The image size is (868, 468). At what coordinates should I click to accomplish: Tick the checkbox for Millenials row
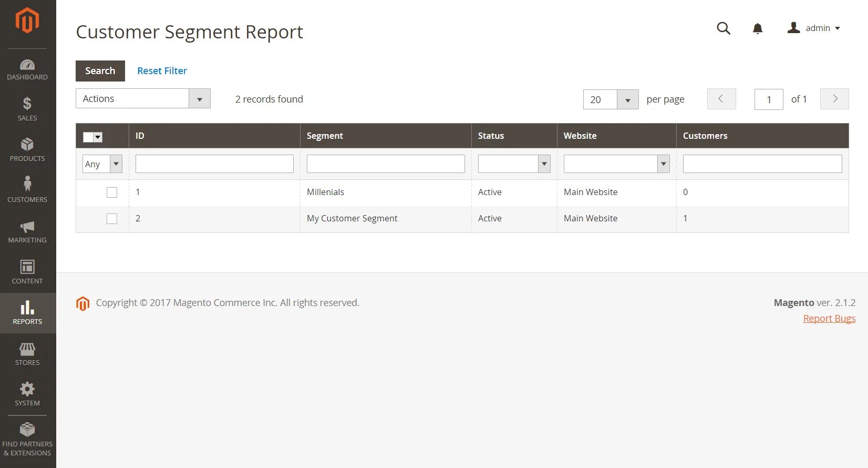click(x=112, y=192)
